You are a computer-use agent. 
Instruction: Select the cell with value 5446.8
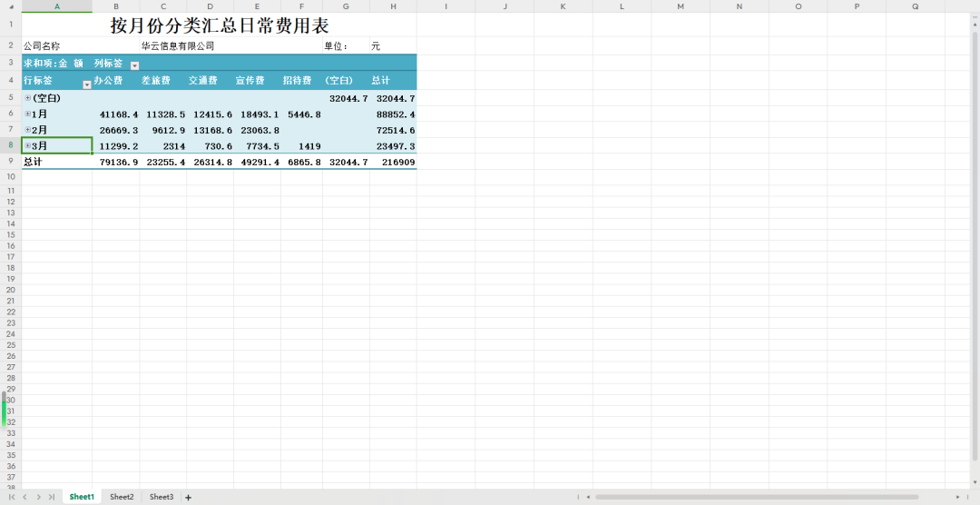click(301, 114)
